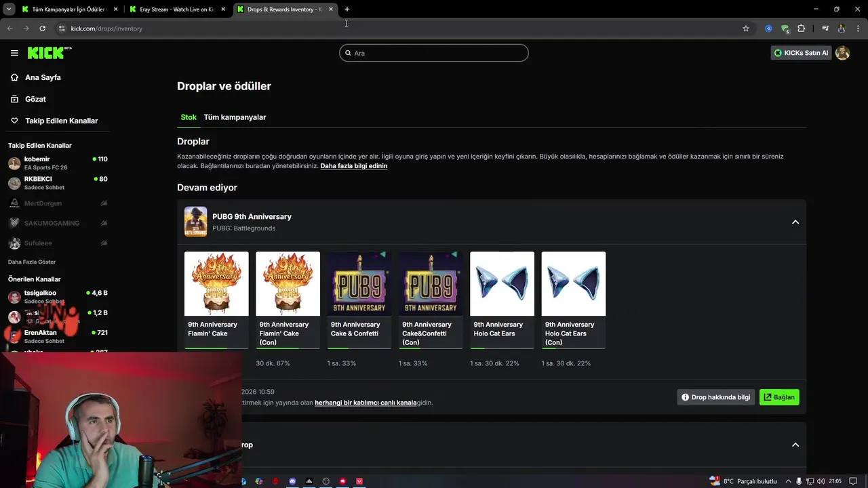Click Flamin' Cake (Con) progress bar
Viewport: 868px width, 488px height.
(x=288, y=348)
